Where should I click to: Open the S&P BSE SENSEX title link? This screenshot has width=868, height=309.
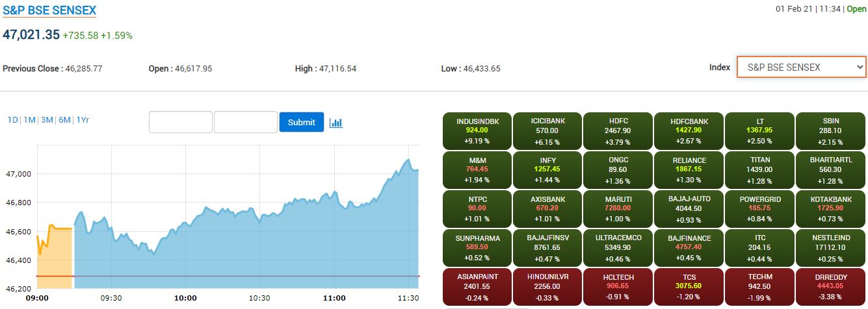tap(49, 10)
